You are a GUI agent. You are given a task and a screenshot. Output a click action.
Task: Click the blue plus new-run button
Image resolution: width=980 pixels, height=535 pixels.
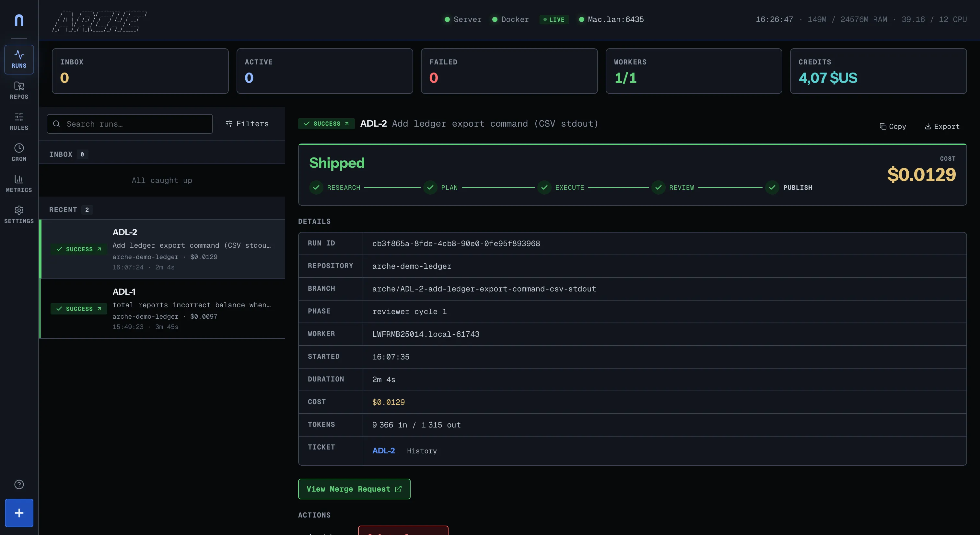click(x=19, y=513)
